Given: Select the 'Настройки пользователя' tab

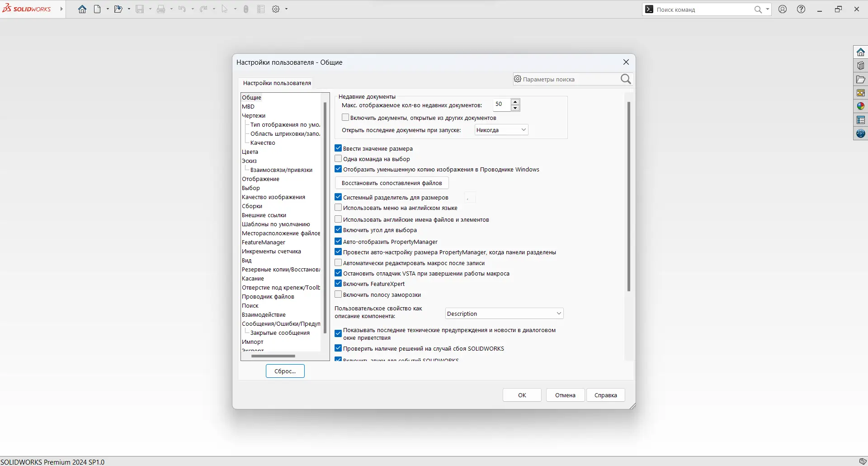Looking at the screenshot, I should [277, 83].
